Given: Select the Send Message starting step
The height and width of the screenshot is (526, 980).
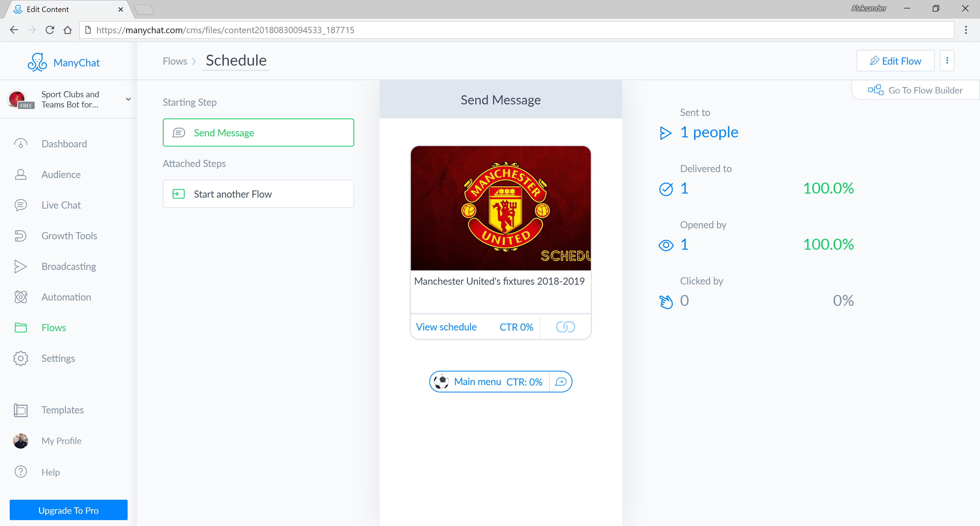Looking at the screenshot, I should (x=258, y=133).
